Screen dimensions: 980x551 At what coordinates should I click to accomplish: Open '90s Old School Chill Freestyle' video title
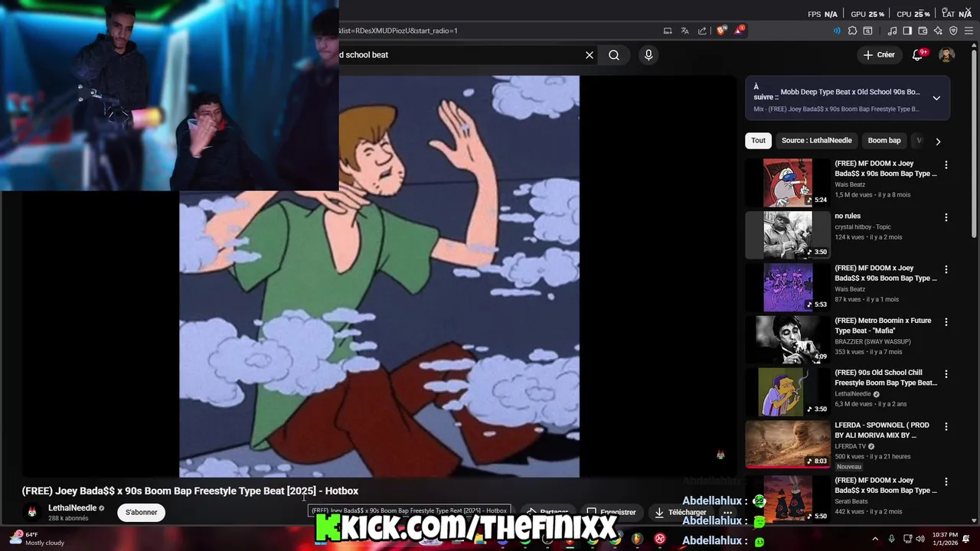coord(886,377)
